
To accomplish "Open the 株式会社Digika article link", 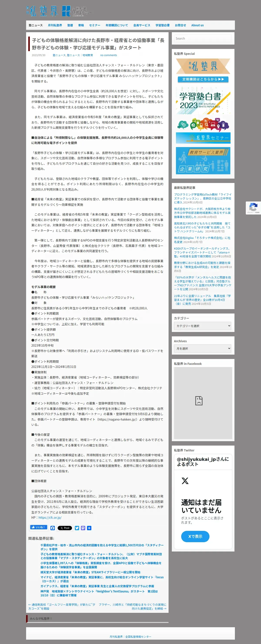I will (x=202, y=240).
